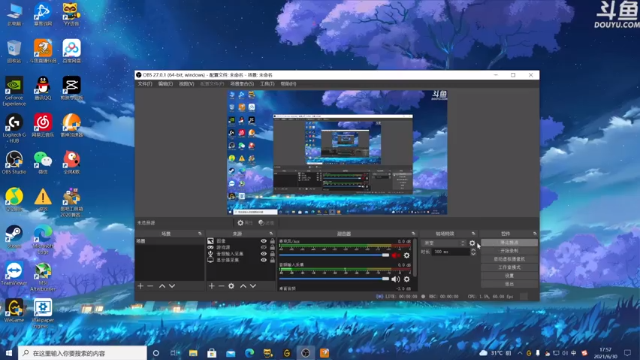Undock the controls panel
The image size is (640, 360).
[535, 233]
